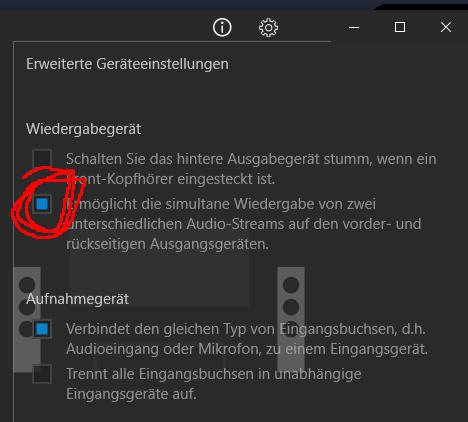Click the 'Aufnahmegerät' section heading
The width and height of the screenshot is (468, 422).
[78, 299]
